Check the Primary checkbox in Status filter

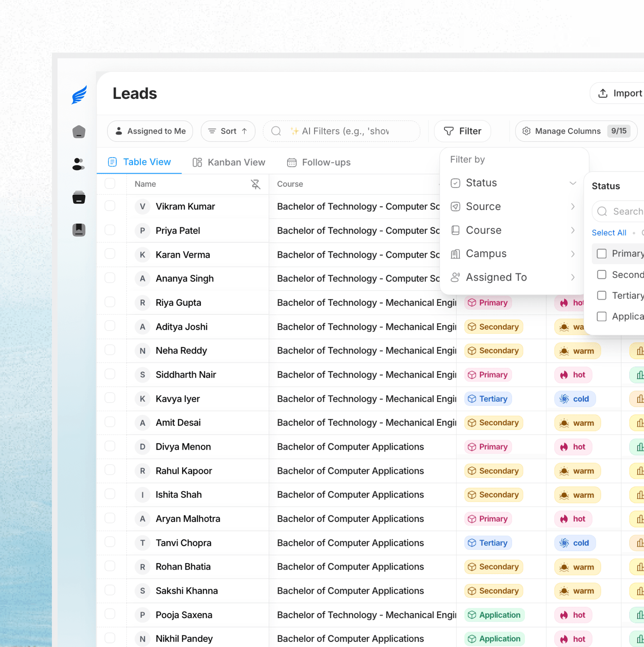(602, 253)
